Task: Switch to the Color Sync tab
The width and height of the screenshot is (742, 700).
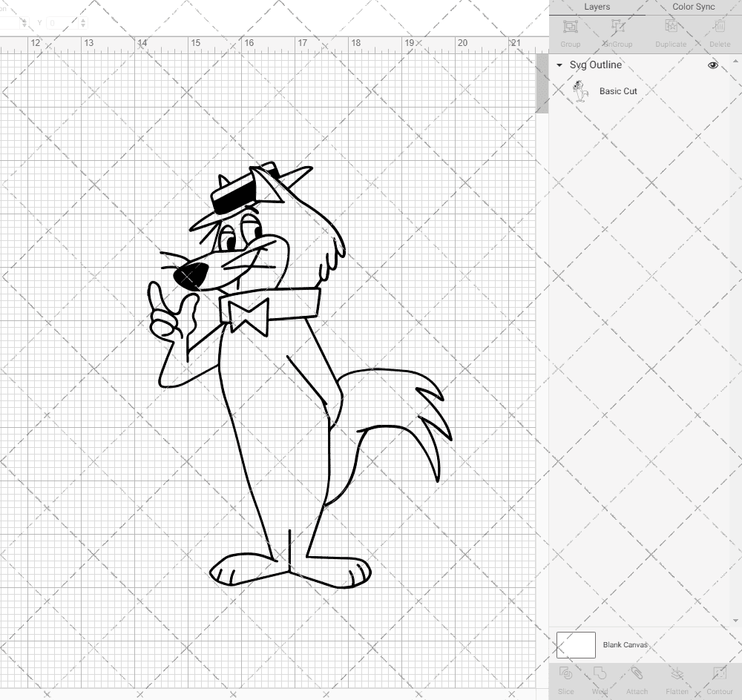Action: 693,7
